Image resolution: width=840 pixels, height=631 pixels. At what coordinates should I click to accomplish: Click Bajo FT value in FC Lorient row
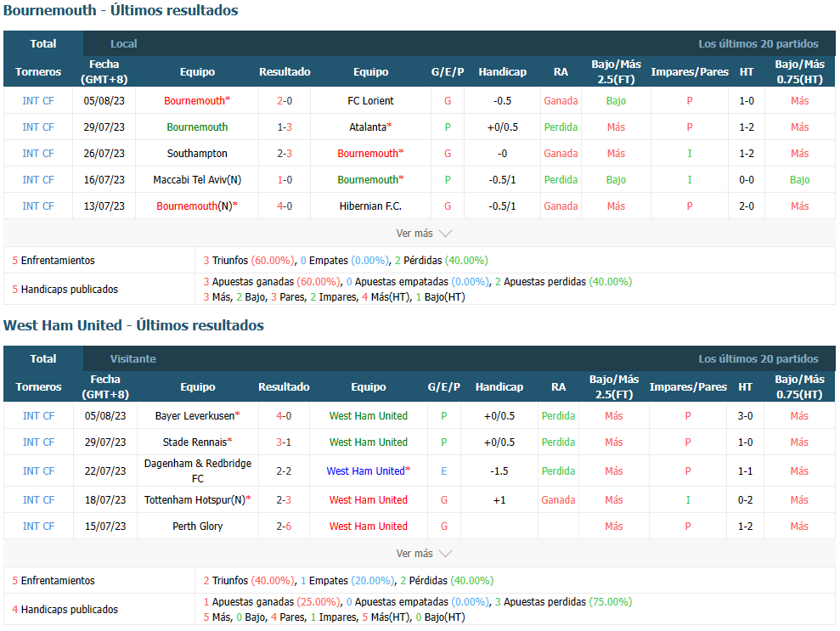[x=616, y=101]
